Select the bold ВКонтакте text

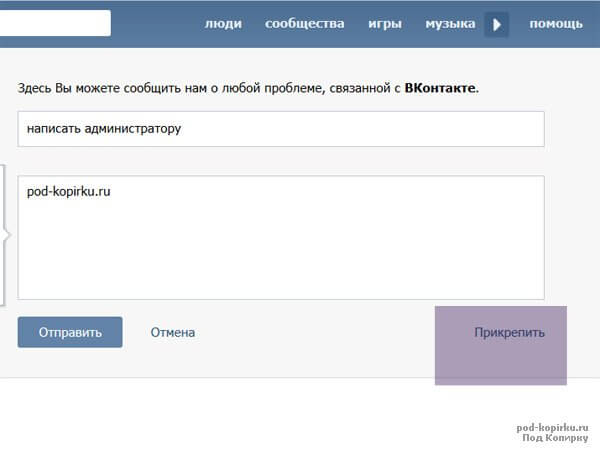pyautogui.click(x=440, y=88)
